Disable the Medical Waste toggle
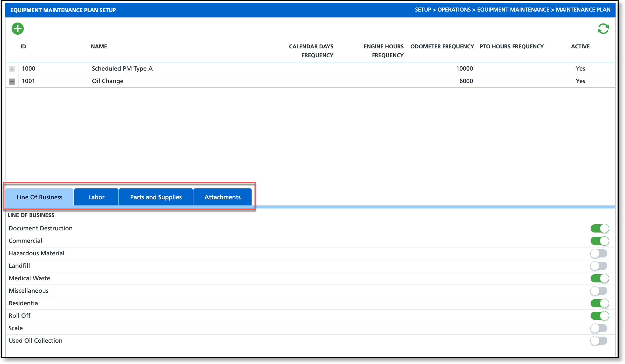Screen dimensions: 625x364 tap(599, 278)
